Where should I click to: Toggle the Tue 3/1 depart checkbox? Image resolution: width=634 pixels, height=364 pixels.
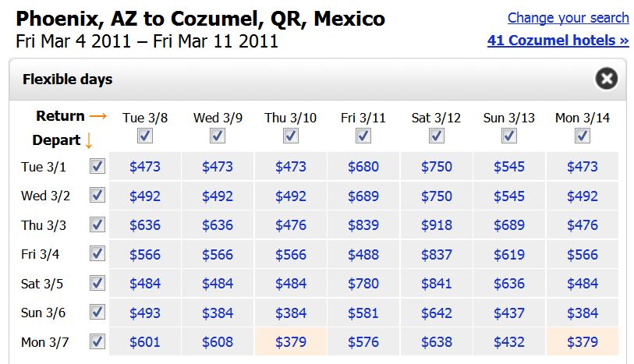97,166
